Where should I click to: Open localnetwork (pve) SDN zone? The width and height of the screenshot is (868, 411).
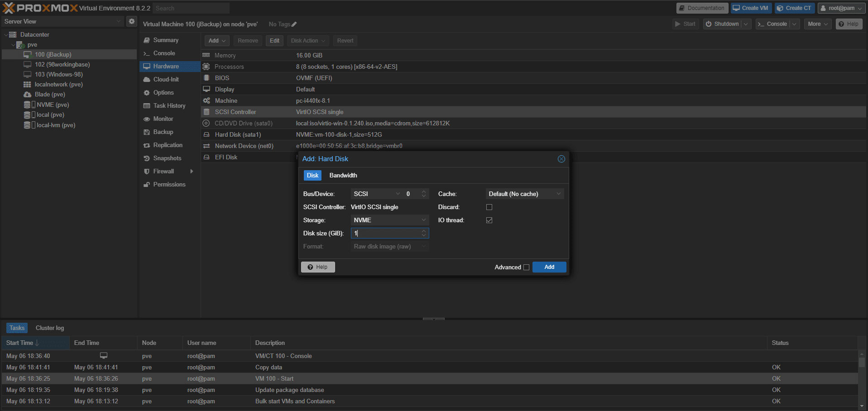[59, 84]
